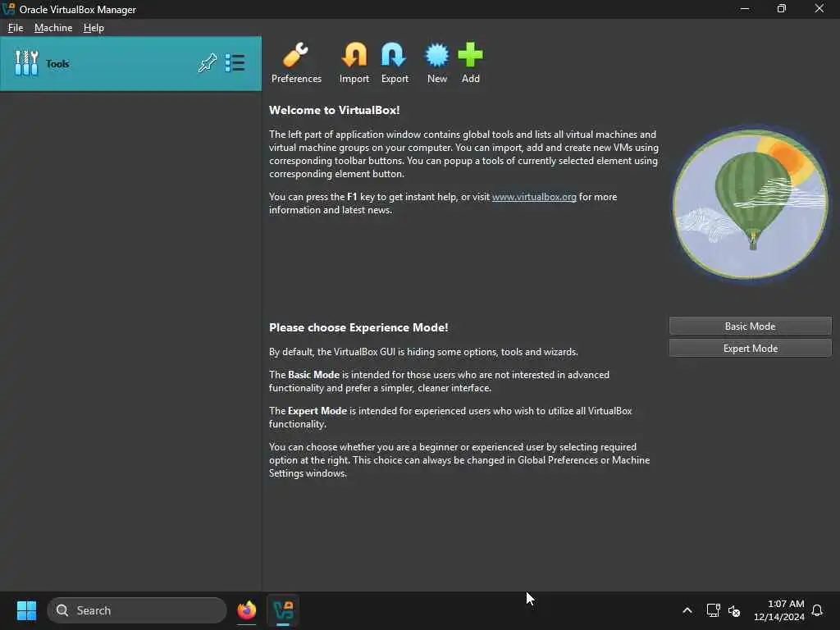Show hidden system tray icons chevron
Image resolution: width=840 pixels, height=630 pixels.
point(687,610)
